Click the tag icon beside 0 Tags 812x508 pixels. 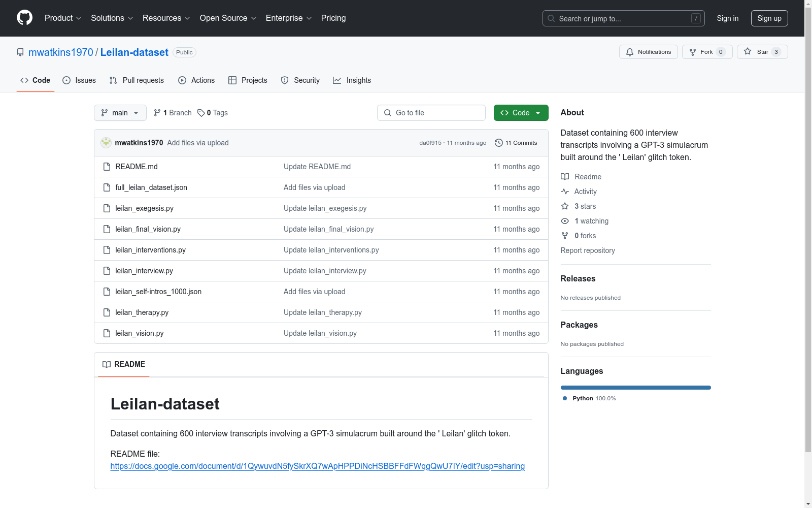point(201,113)
